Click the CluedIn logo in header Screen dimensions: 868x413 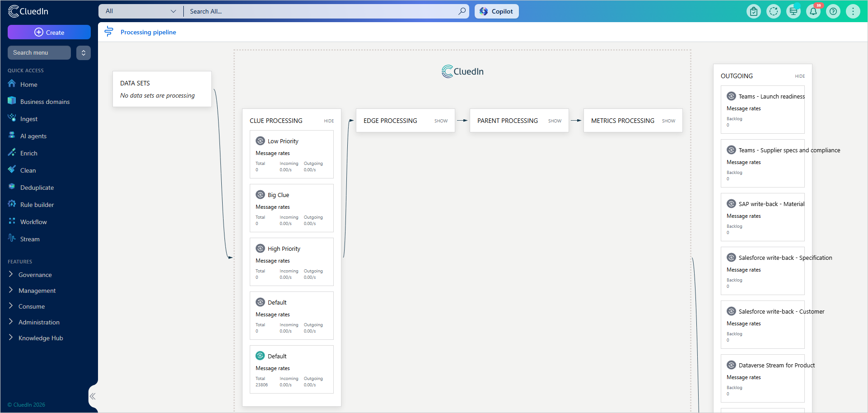pos(28,11)
